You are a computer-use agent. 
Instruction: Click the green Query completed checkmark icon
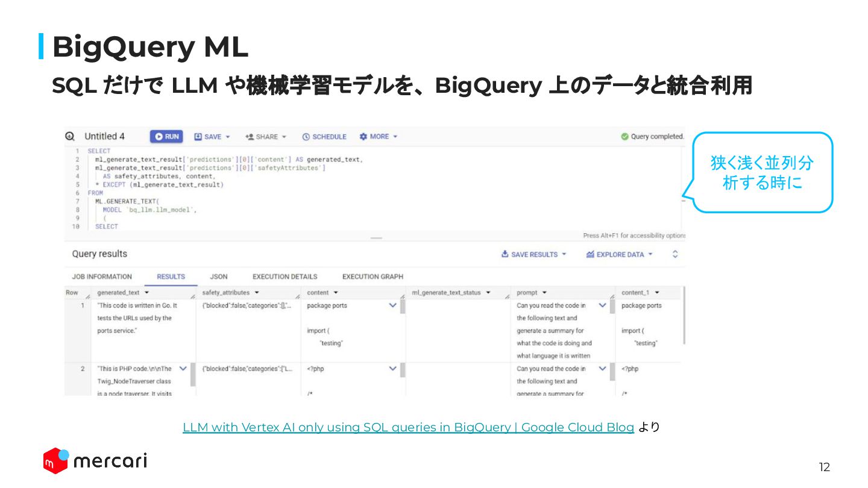tap(625, 137)
